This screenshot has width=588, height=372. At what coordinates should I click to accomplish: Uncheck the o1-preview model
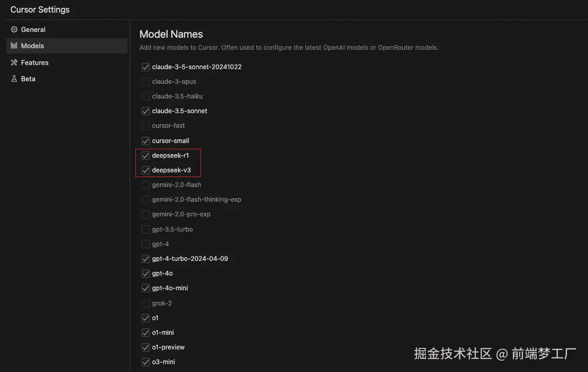point(145,347)
